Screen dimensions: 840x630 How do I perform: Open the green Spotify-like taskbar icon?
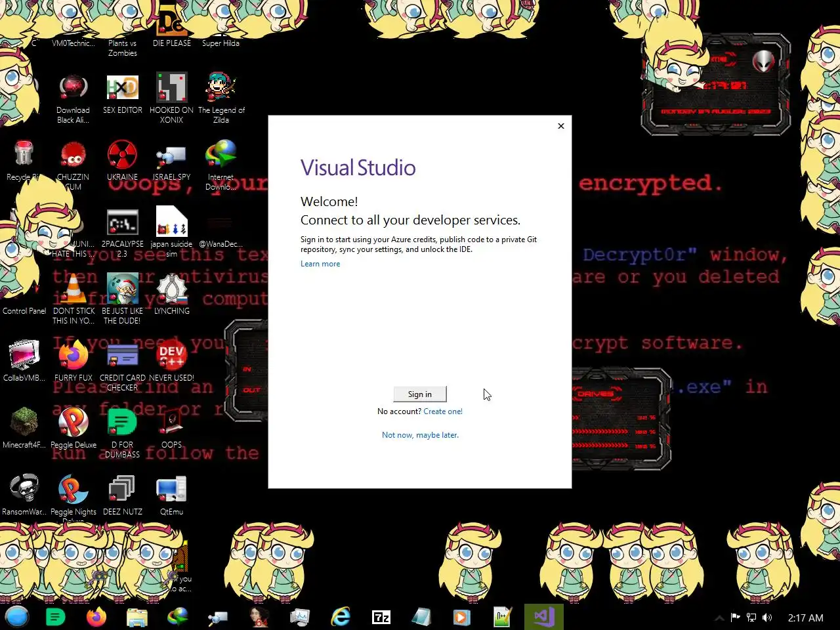tap(56, 617)
